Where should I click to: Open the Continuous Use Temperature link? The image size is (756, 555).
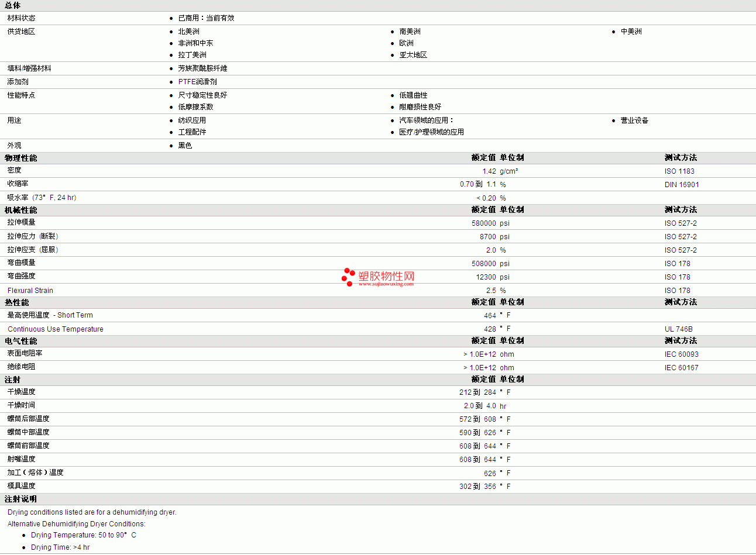tap(56, 329)
